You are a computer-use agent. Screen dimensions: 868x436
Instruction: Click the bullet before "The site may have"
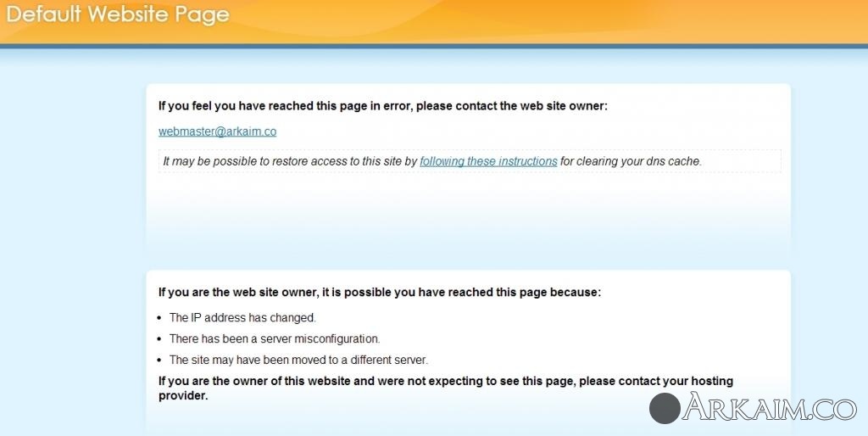click(161, 361)
